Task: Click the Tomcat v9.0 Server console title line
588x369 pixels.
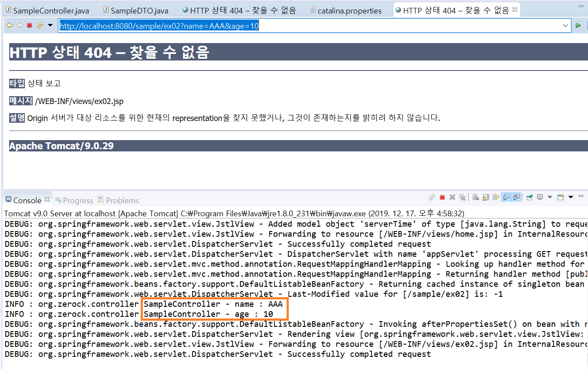Action: point(234,214)
